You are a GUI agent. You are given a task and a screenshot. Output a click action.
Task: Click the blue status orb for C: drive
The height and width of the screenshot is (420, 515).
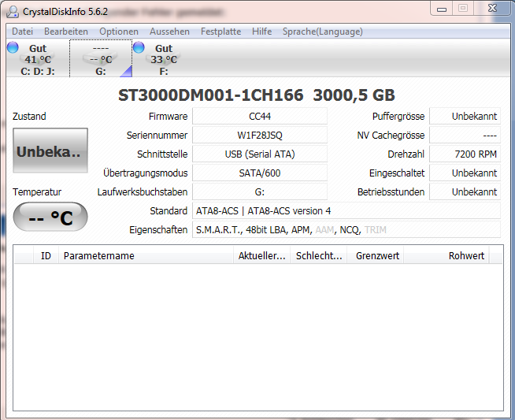[13, 47]
